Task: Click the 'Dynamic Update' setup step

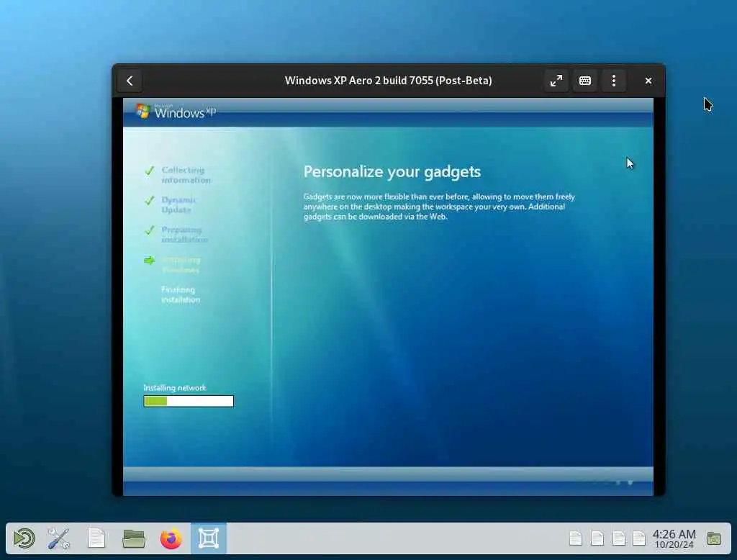Action: click(178, 204)
